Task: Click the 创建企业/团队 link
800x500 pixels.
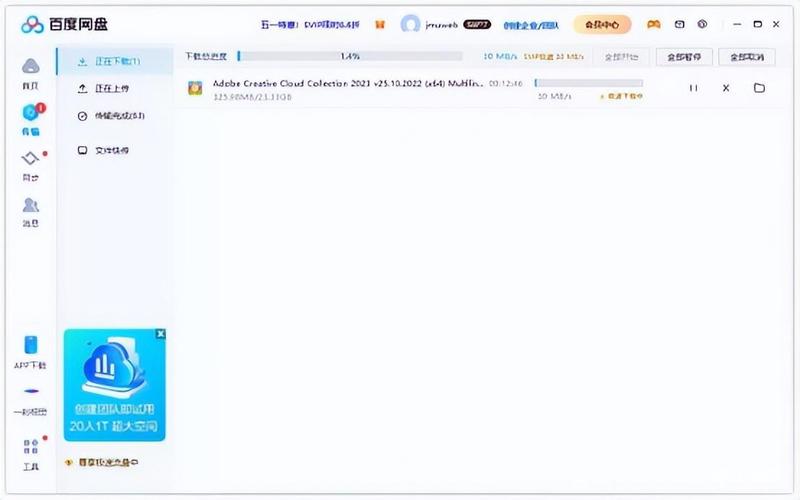Action: pyautogui.click(x=531, y=24)
